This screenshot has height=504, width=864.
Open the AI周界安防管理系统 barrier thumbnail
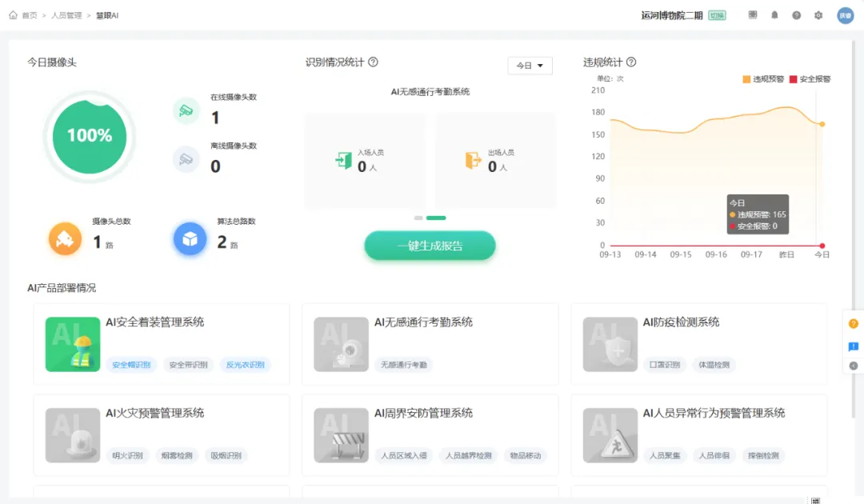(341, 435)
